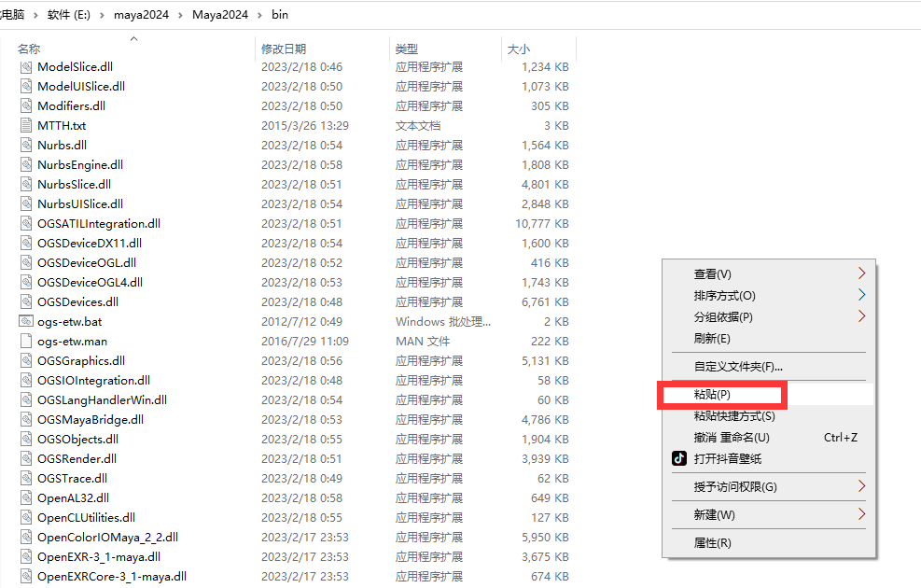Sort files by 大小 column header
921x588 pixels.
coord(519,49)
